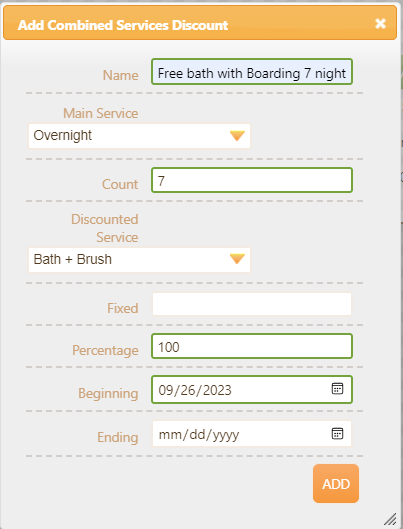Expand Main Service dropdown via orange arrow
Image resolution: width=403 pixels, height=529 pixels.
[x=237, y=136]
